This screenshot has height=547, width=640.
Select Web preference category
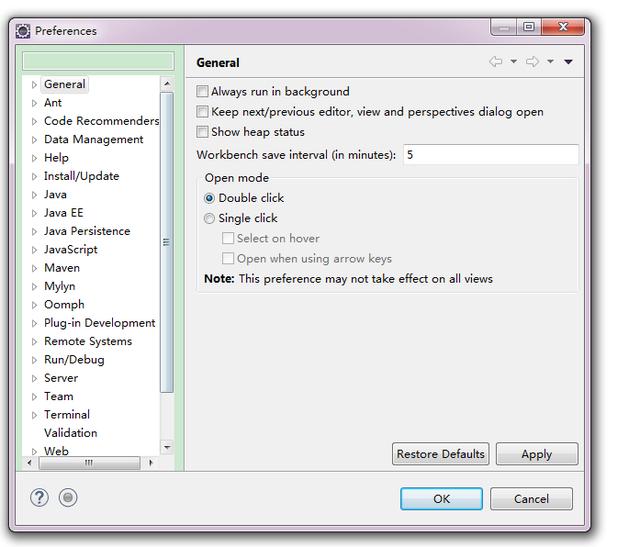(x=56, y=451)
